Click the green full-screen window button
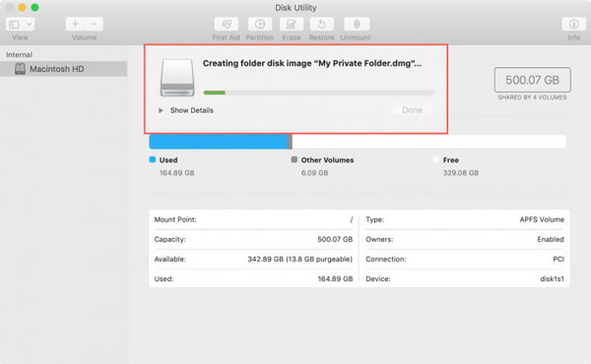 click(34, 7)
